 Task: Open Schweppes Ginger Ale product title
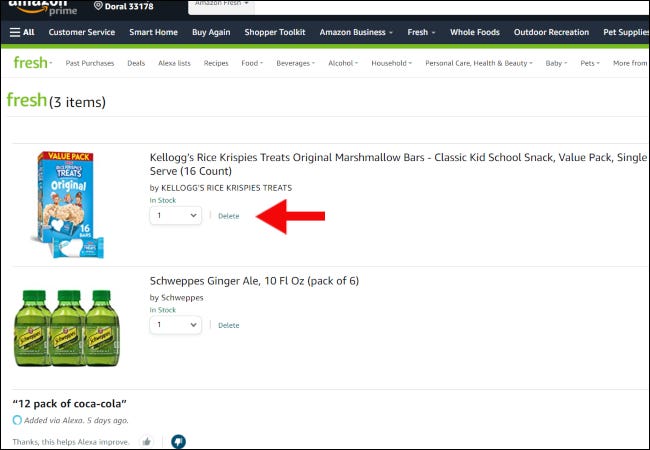254,281
